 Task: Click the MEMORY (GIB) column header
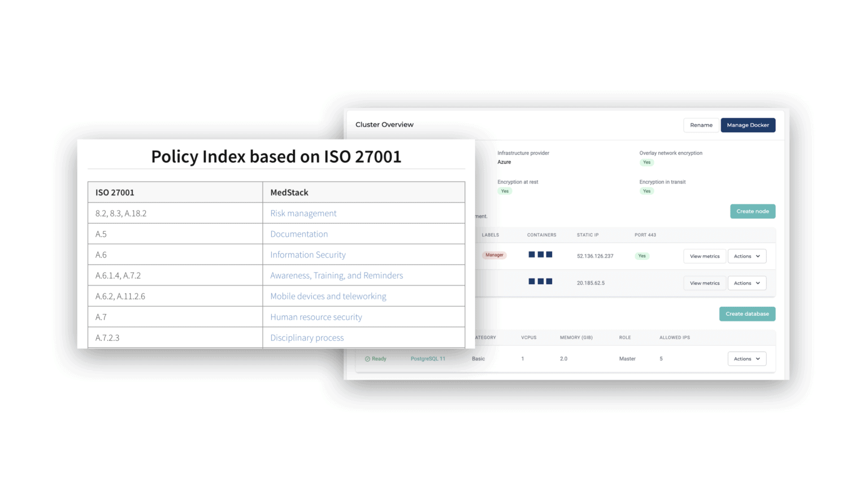pyautogui.click(x=576, y=337)
